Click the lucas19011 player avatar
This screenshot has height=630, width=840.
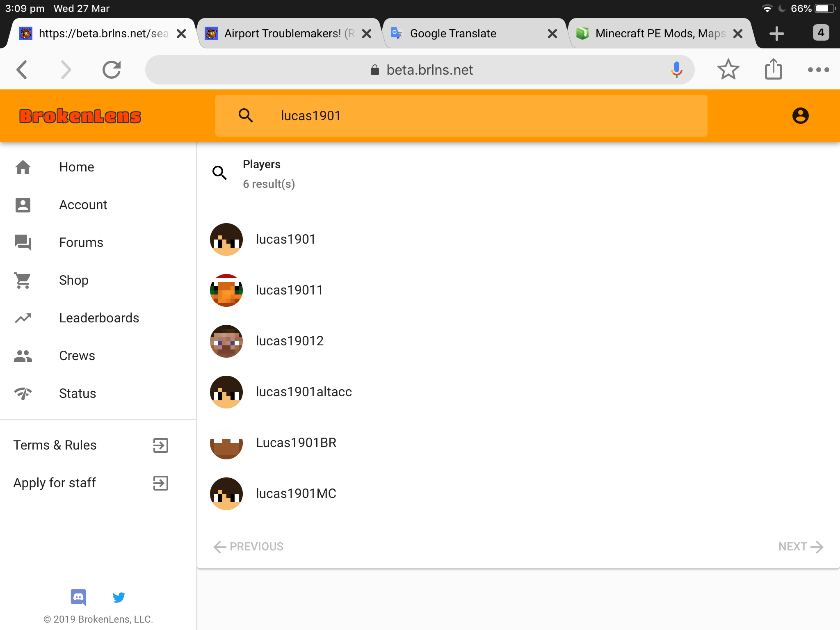point(226,290)
